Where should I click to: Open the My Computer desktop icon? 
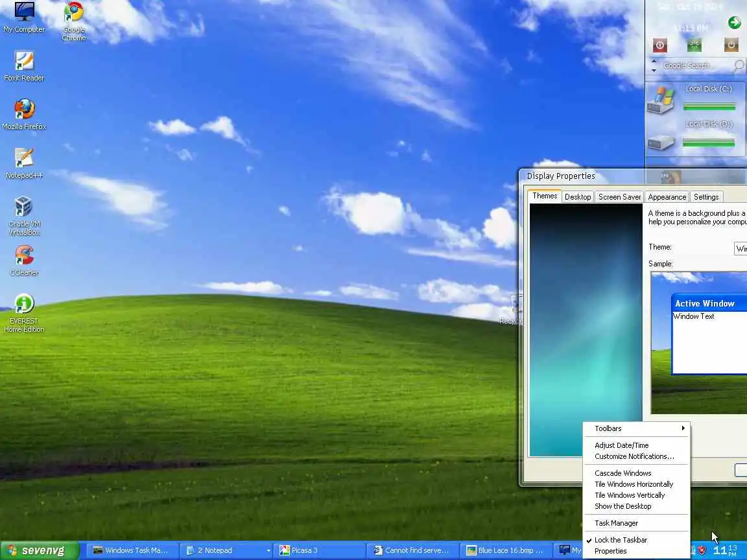pos(24,17)
